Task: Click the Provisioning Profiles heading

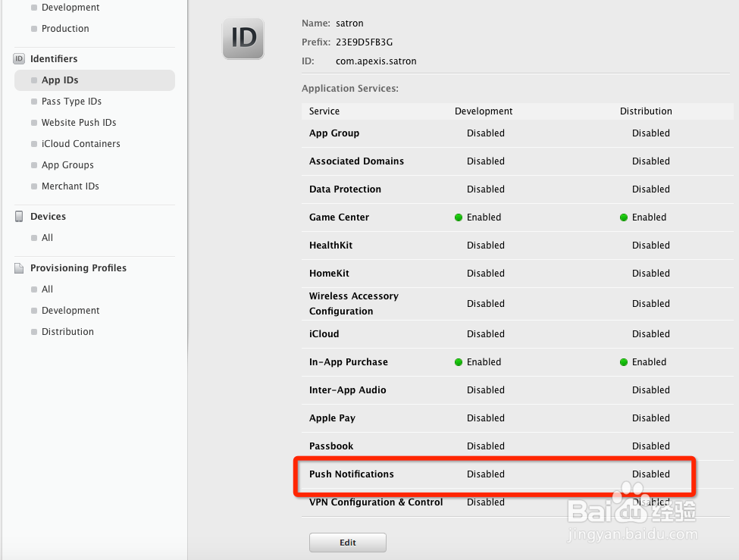Action: pyautogui.click(x=78, y=267)
